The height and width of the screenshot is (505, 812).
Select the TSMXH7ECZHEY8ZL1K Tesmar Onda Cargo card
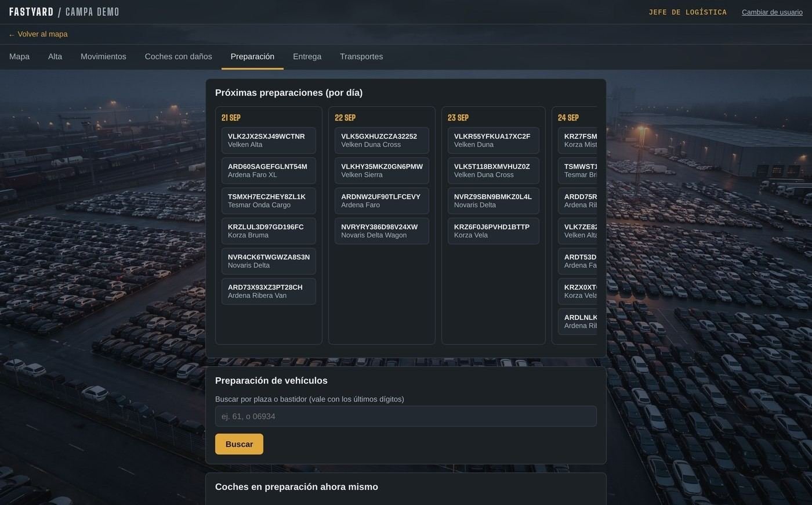coord(269,201)
